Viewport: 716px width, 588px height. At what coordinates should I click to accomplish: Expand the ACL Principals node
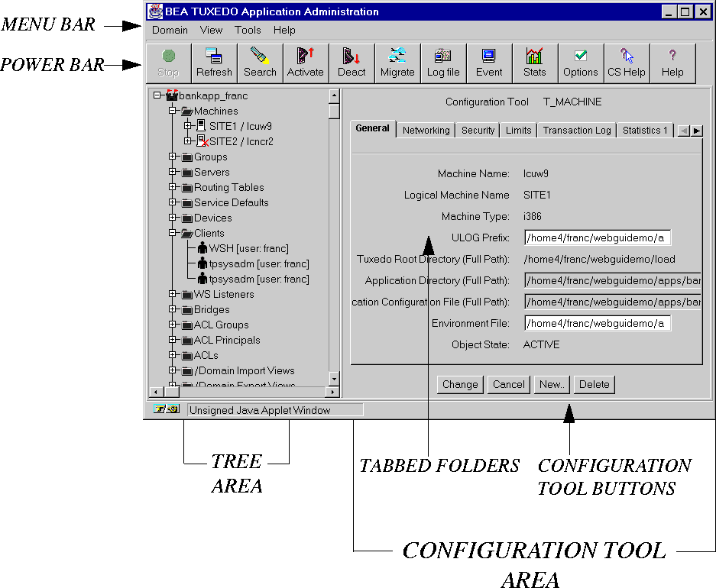(x=172, y=339)
